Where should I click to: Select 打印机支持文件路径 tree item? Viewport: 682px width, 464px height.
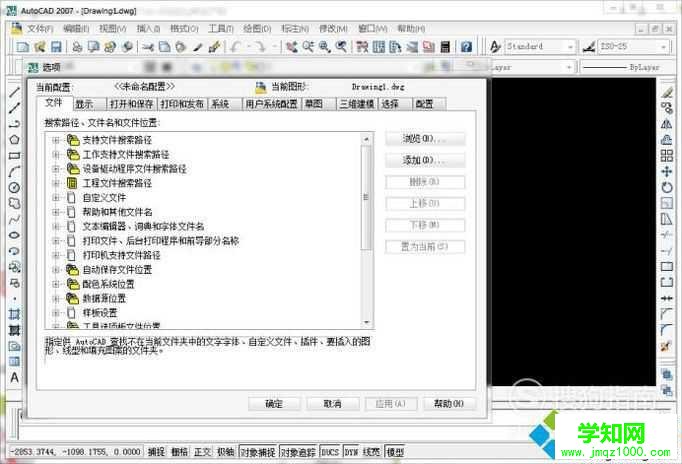click(121, 255)
